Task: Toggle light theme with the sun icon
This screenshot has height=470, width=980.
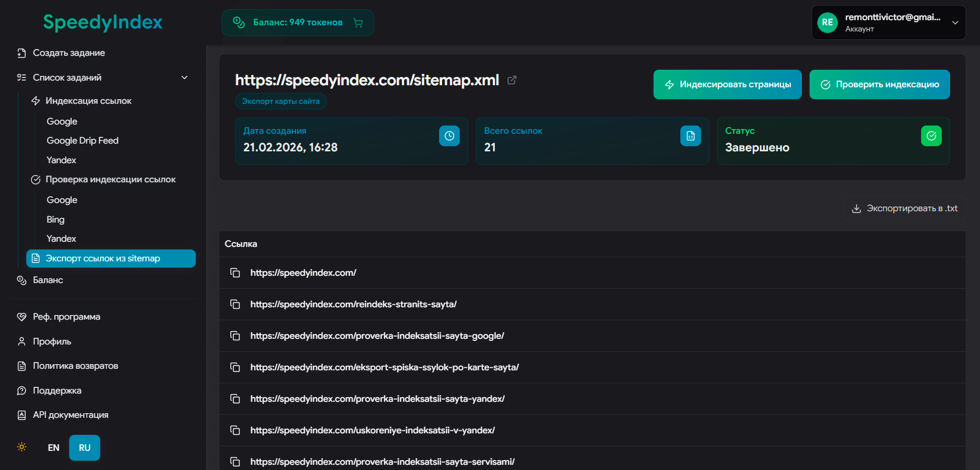Action: pos(21,447)
